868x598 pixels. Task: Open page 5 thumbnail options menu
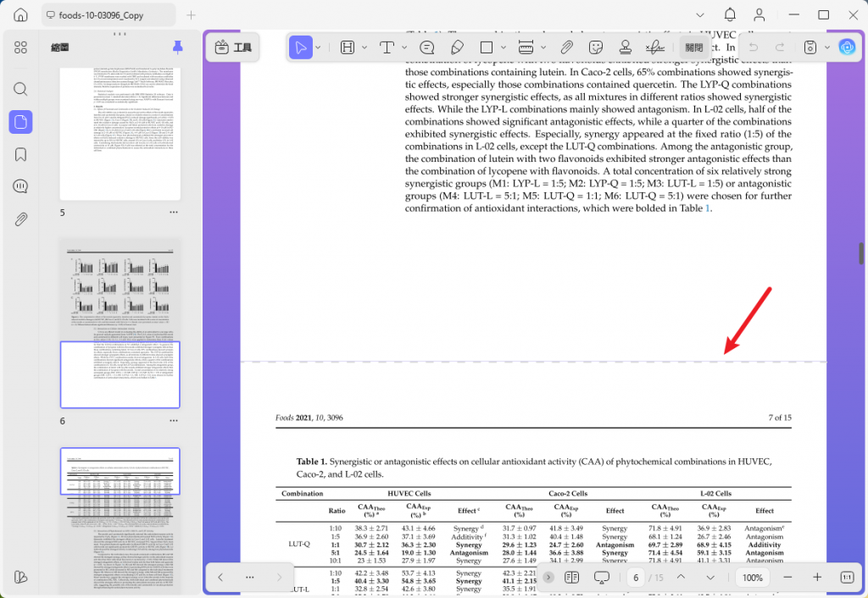(174, 213)
